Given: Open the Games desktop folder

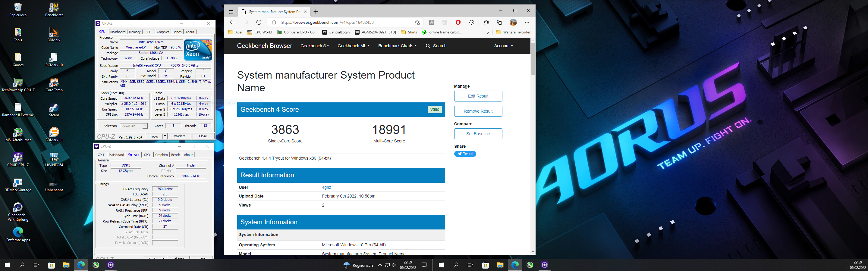Looking at the screenshot, I should coord(18,60).
